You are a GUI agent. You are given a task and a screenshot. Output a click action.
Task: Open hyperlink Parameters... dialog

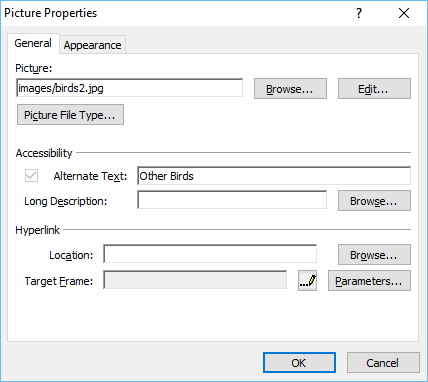click(x=369, y=281)
